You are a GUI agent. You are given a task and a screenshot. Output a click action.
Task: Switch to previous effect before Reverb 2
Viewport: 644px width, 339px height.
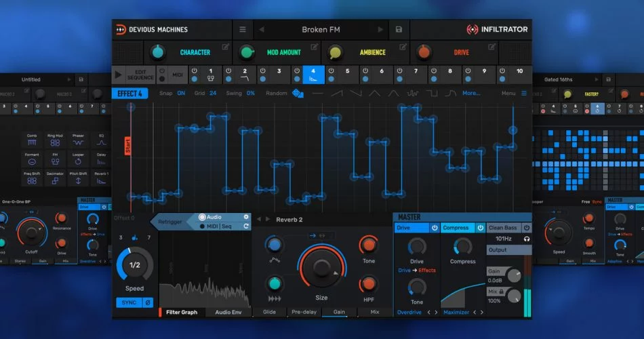259,220
